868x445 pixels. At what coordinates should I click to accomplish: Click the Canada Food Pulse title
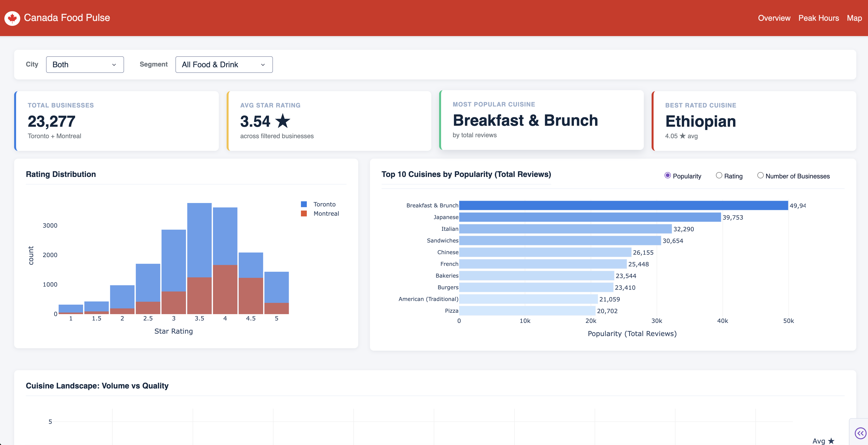(67, 18)
